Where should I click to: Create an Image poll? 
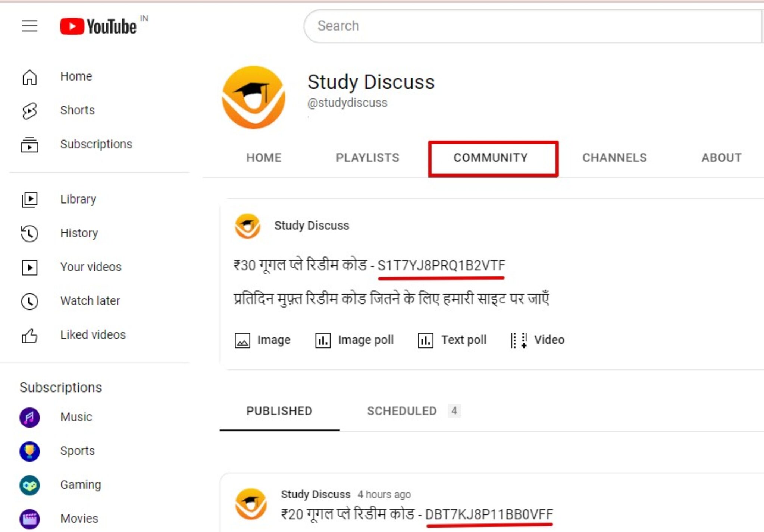pos(354,340)
